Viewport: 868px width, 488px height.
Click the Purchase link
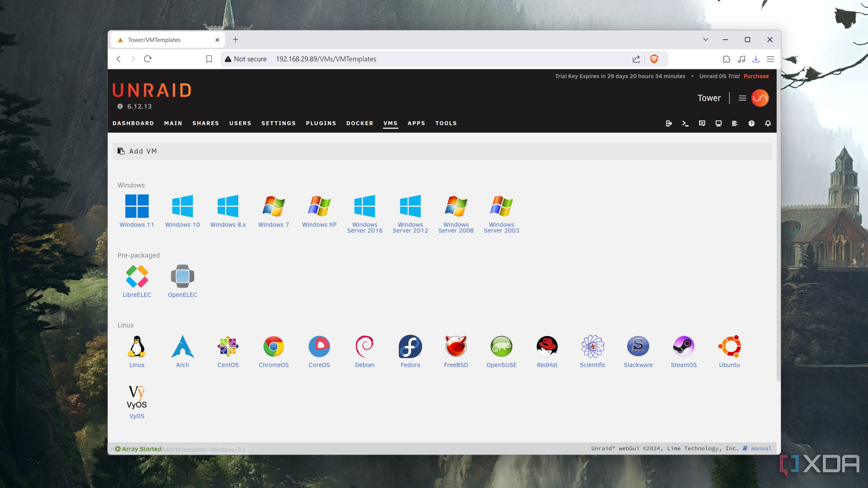(x=756, y=76)
